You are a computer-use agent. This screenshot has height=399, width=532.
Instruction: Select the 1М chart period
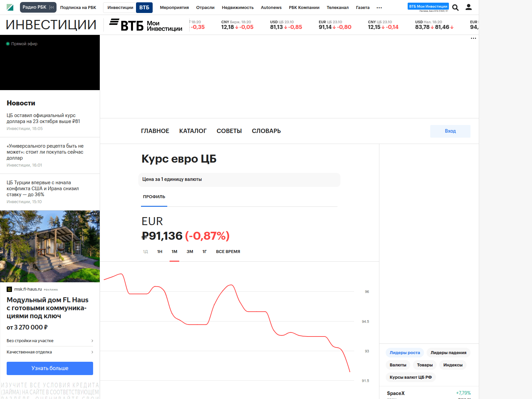174,252
